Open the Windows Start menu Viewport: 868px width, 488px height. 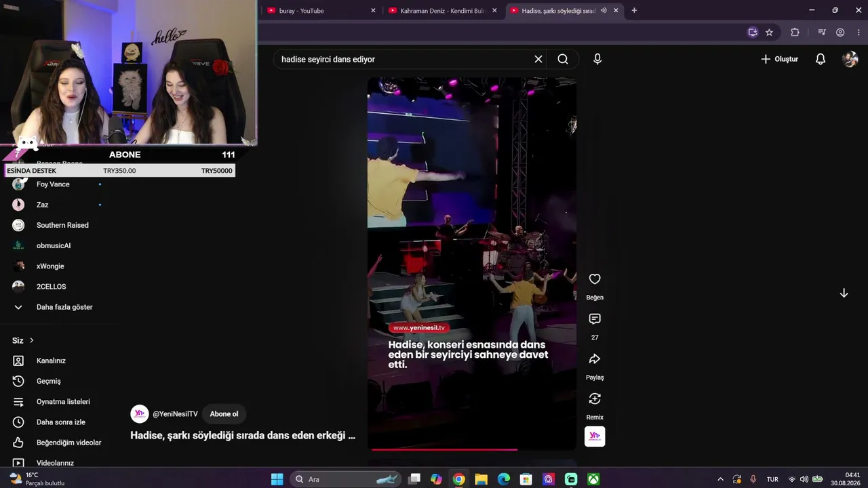pyautogui.click(x=277, y=479)
